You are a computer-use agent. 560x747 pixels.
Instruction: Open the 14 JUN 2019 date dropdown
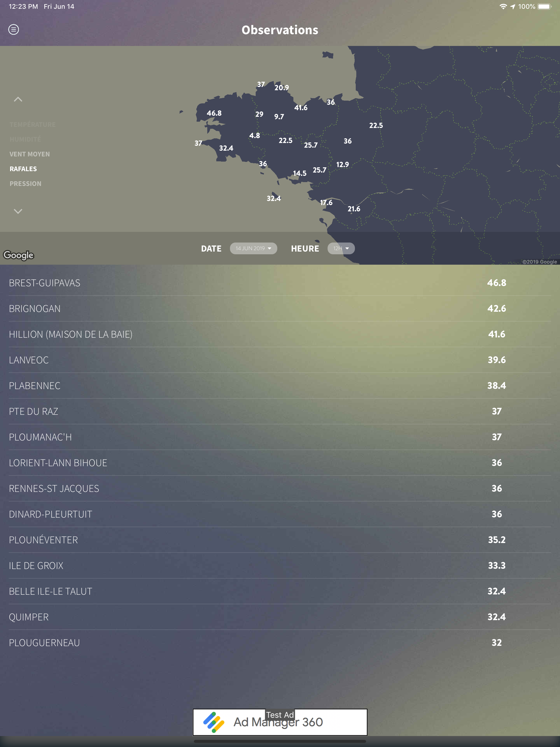[253, 249]
